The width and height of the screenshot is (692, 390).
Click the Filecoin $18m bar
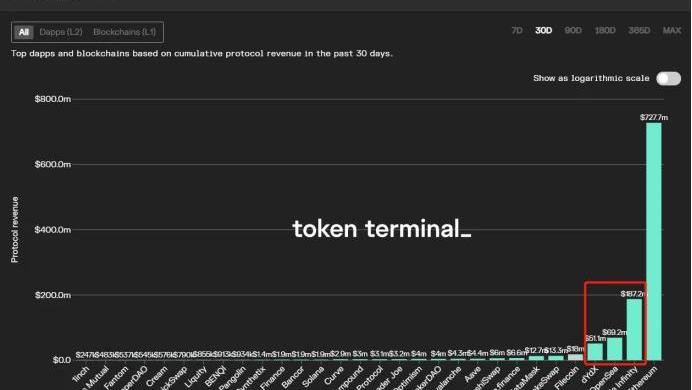[x=575, y=357]
